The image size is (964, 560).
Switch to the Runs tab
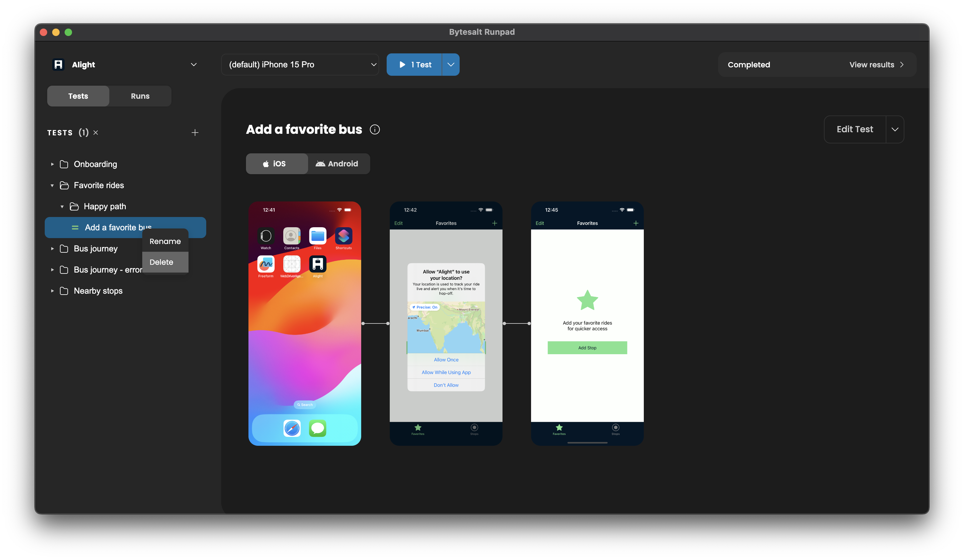[140, 96]
